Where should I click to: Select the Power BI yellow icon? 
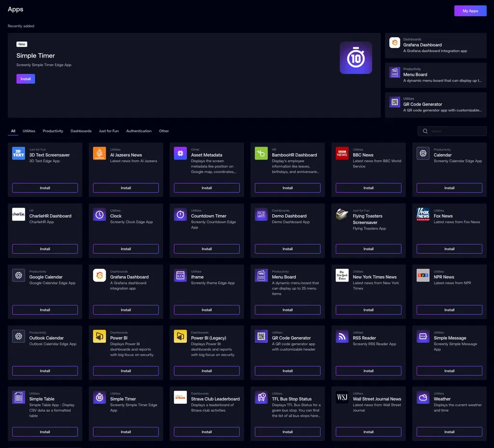tap(99, 336)
